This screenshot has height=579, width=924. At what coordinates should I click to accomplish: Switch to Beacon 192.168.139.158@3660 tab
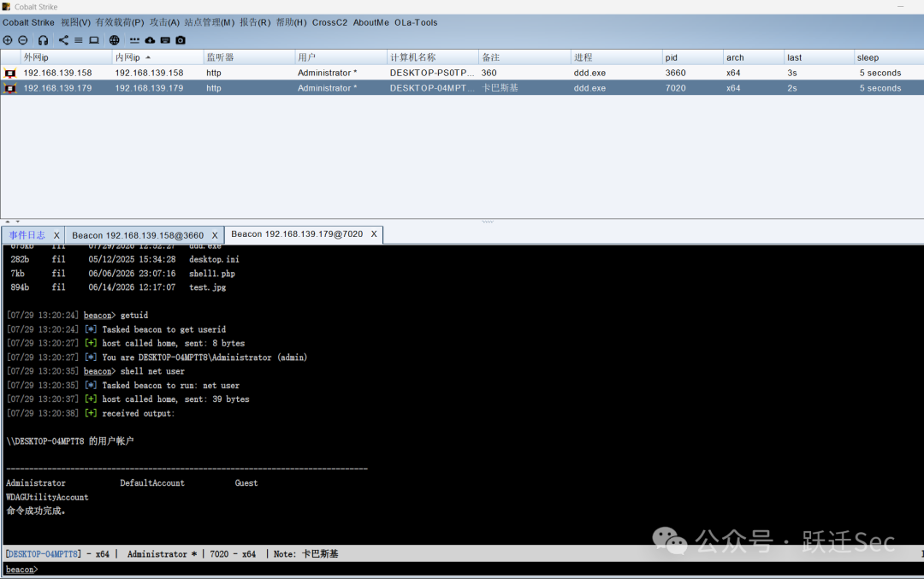click(138, 235)
